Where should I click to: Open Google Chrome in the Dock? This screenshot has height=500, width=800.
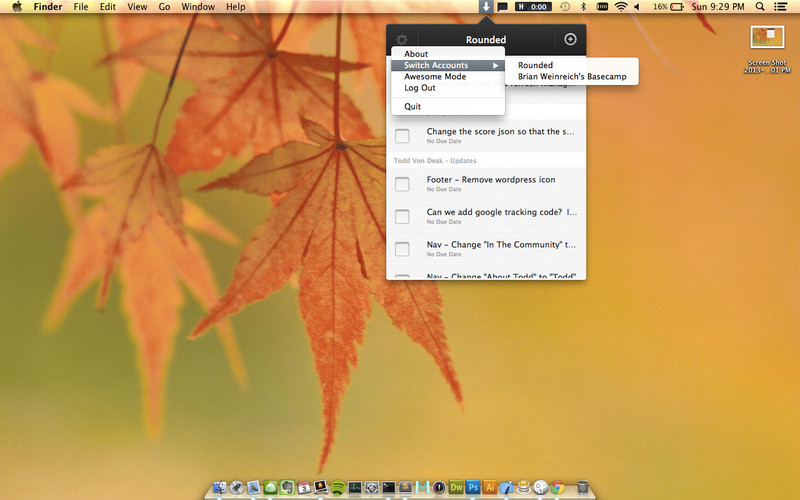(557, 488)
